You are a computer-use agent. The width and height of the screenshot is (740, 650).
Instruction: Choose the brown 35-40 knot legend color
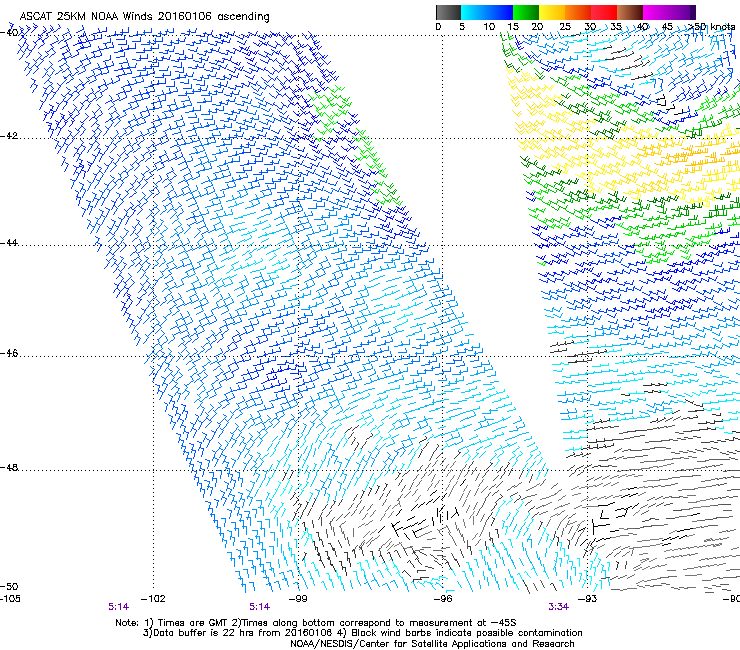630,12
